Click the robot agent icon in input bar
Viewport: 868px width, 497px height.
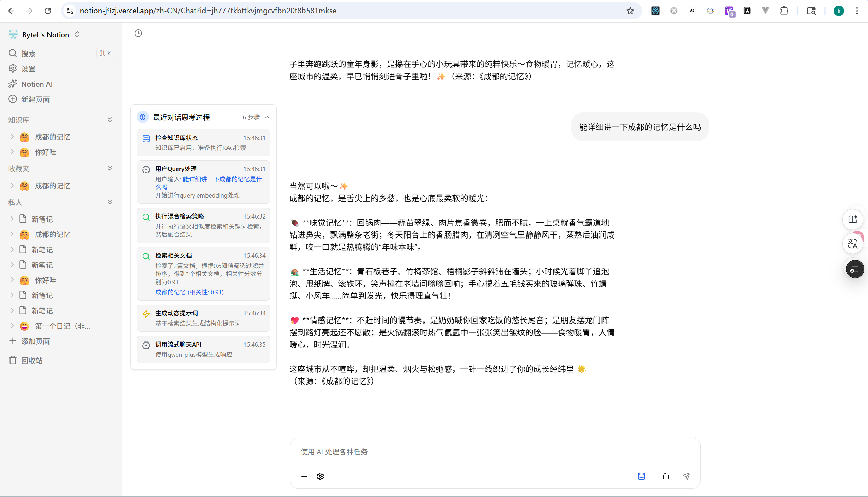666,477
